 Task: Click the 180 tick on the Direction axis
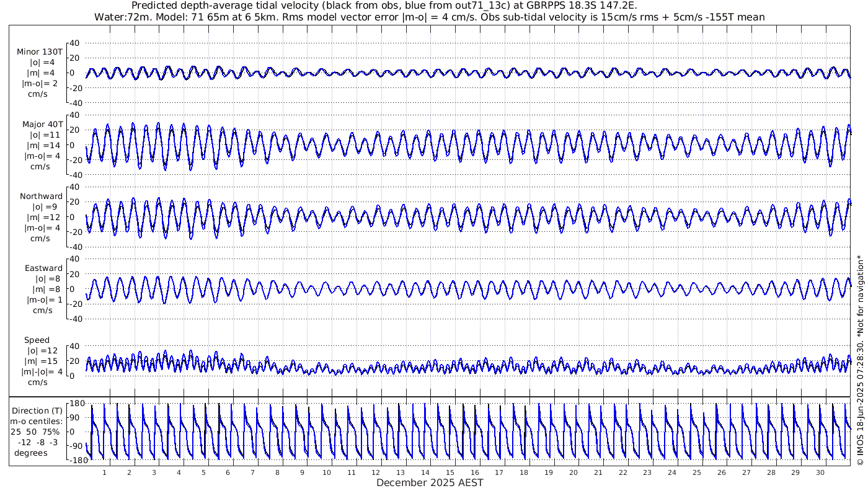(76, 404)
